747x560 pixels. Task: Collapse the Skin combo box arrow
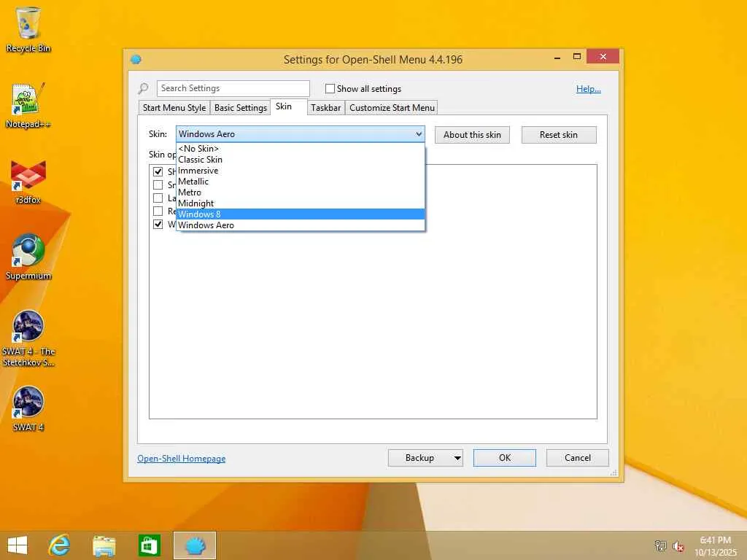pyautogui.click(x=419, y=134)
